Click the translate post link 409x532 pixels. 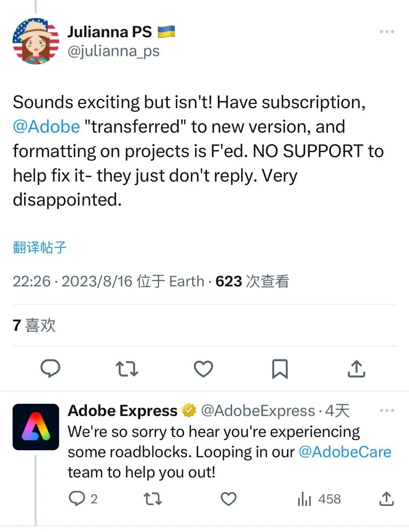point(40,247)
